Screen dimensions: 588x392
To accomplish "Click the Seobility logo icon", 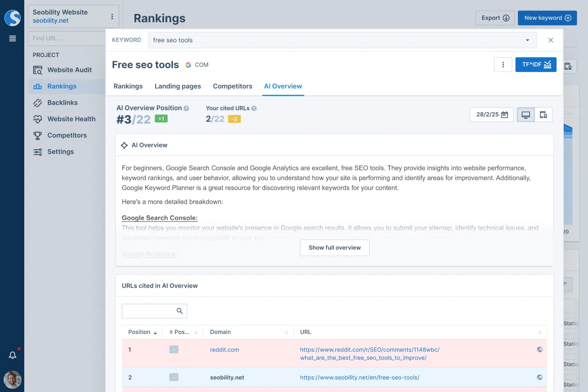I will 12,18.
